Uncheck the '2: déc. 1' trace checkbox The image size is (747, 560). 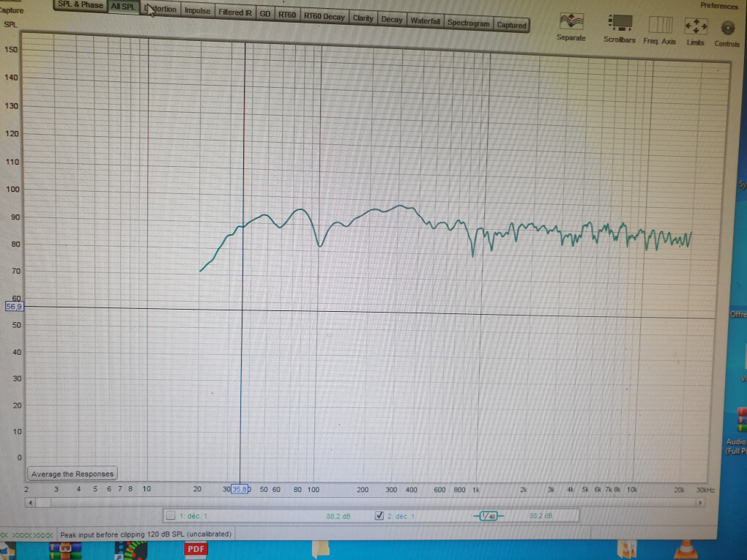[x=379, y=515]
